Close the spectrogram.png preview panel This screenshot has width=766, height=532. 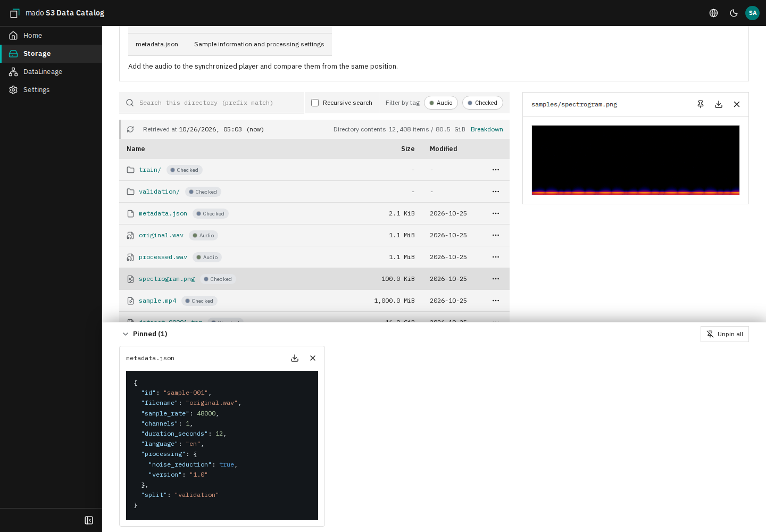point(737,104)
